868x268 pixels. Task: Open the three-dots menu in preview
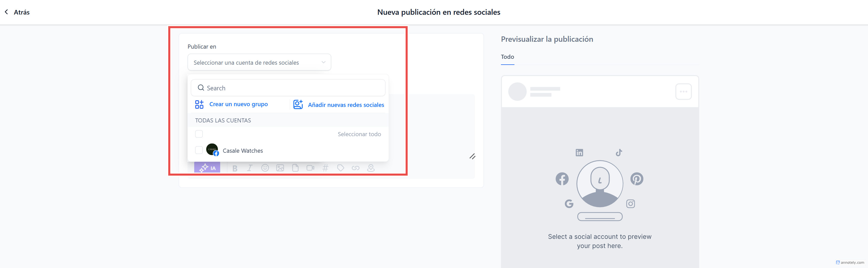coord(683,92)
